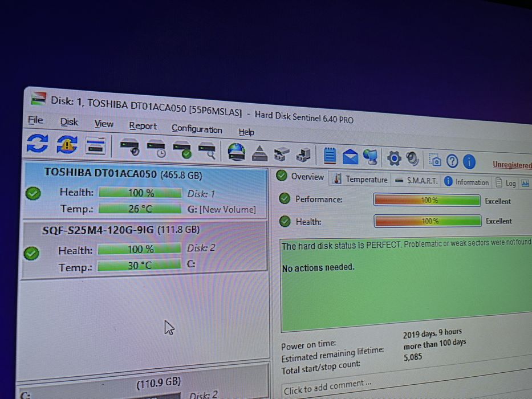Click the disk with green checkmark icon

pos(182,149)
